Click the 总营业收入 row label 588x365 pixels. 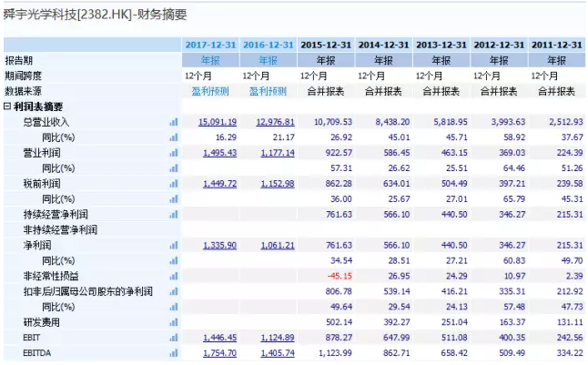(x=46, y=122)
